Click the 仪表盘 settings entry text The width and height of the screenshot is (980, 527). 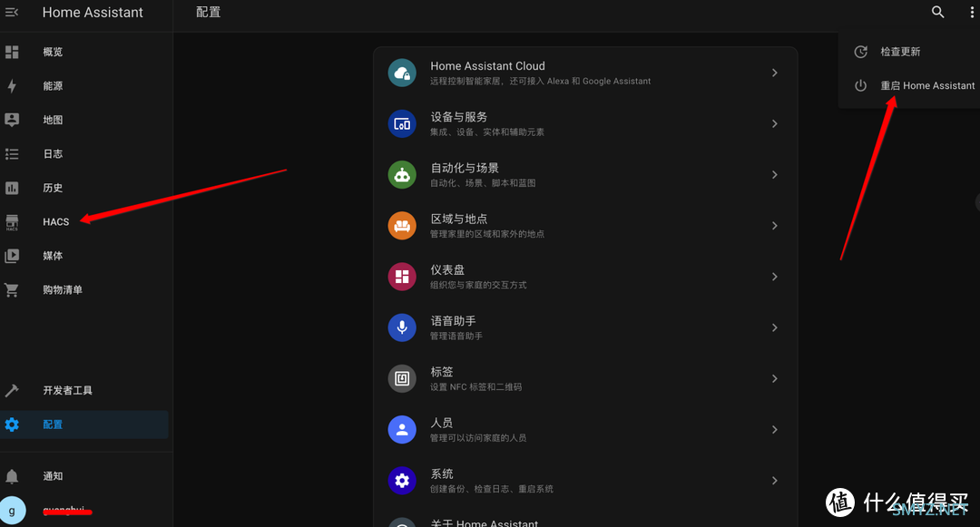point(447,269)
